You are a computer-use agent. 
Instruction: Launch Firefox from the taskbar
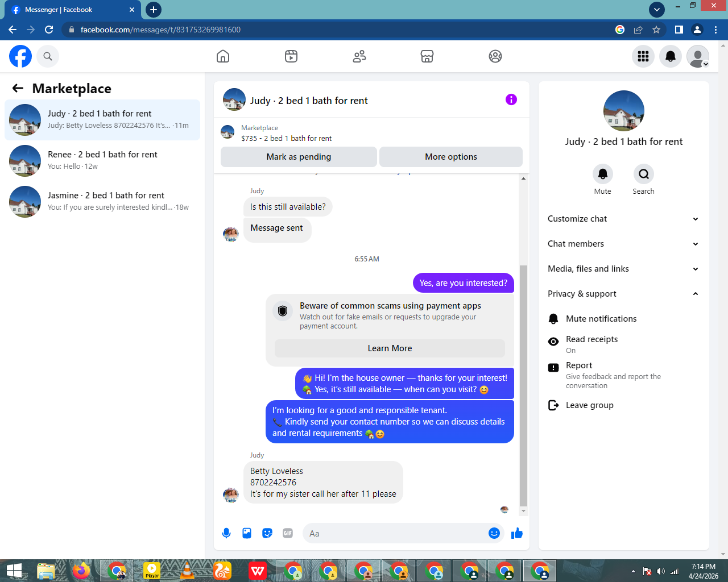[x=81, y=571]
